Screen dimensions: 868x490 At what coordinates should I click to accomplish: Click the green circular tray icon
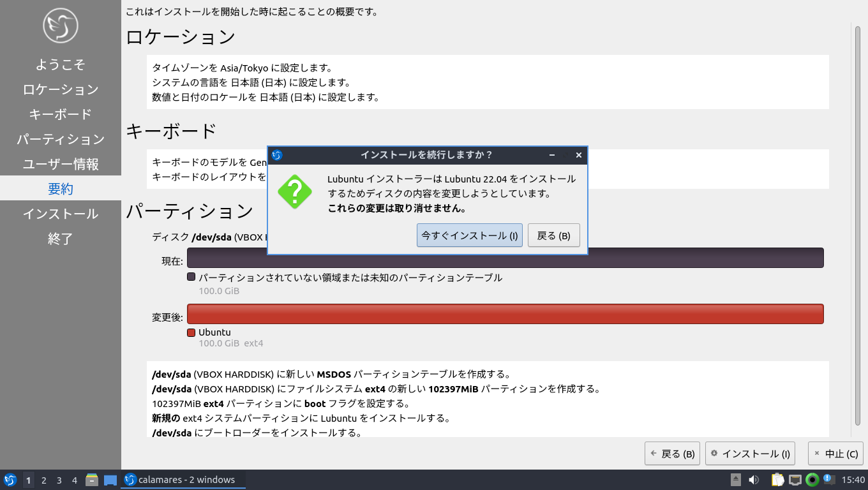[x=812, y=480]
